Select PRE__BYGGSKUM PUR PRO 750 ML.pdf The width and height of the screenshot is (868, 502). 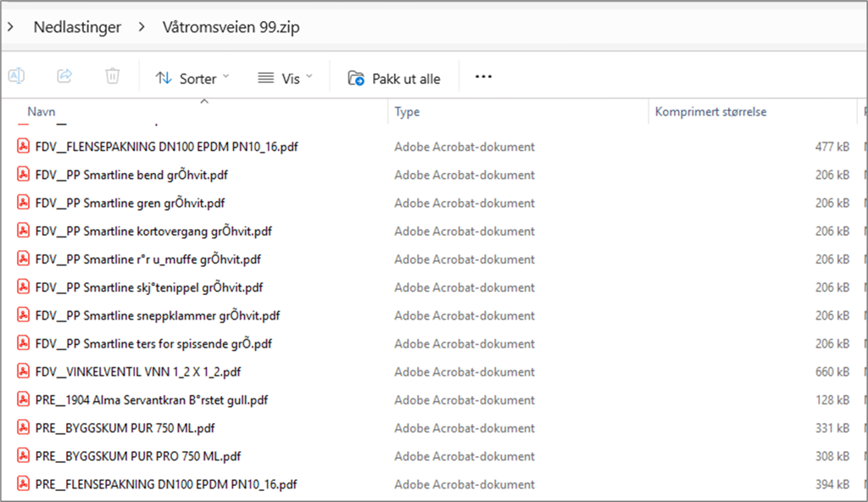[138, 456]
